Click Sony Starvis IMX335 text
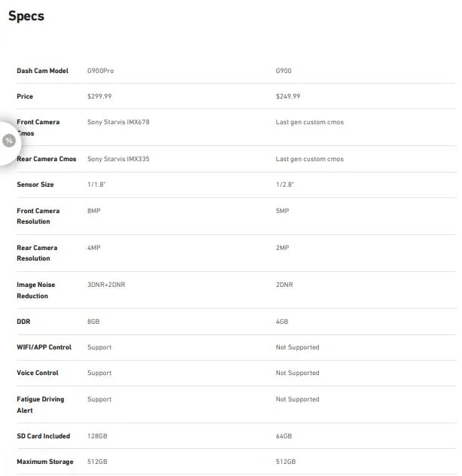This screenshot has width=462, height=476. (x=118, y=159)
